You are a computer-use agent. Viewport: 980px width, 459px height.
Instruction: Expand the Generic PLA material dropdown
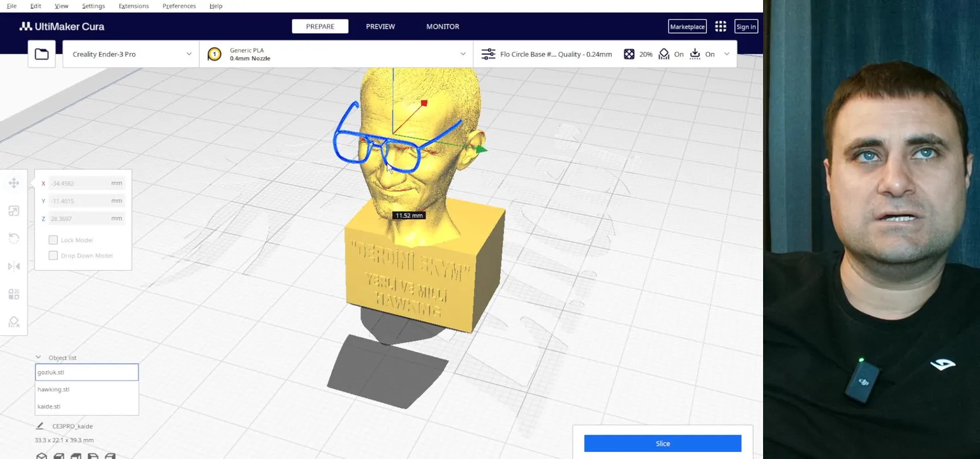pyautogui.click(x=336, y=54)
